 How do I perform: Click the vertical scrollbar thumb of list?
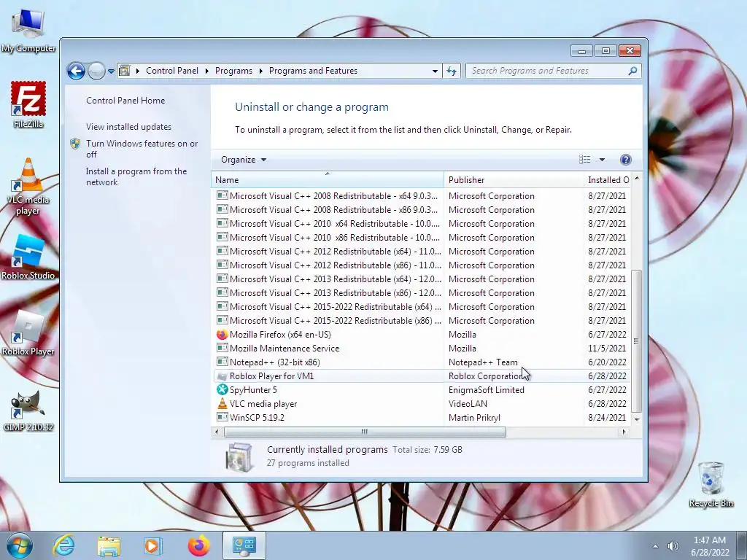[636, 341]
